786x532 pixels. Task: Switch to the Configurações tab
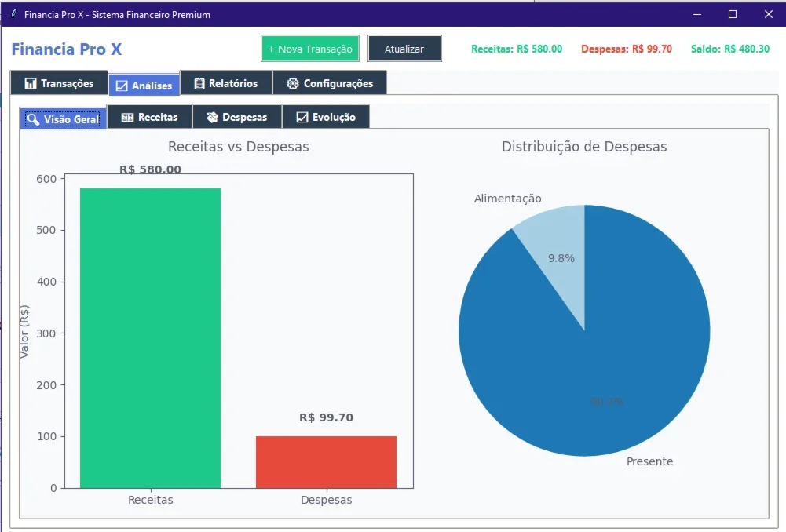[x=330, y=83]
